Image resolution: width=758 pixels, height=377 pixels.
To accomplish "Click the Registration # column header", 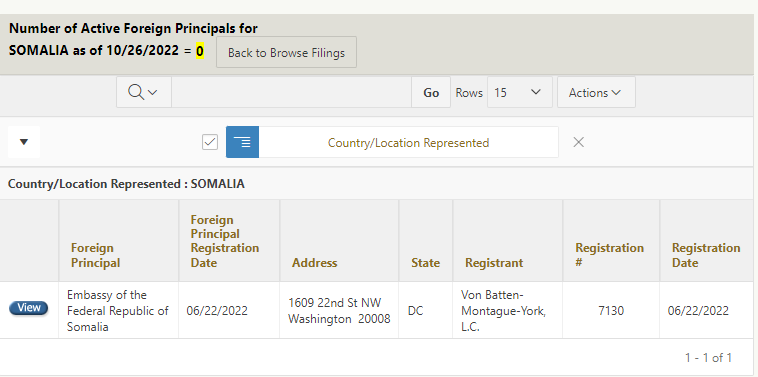I will pos(610,255).
